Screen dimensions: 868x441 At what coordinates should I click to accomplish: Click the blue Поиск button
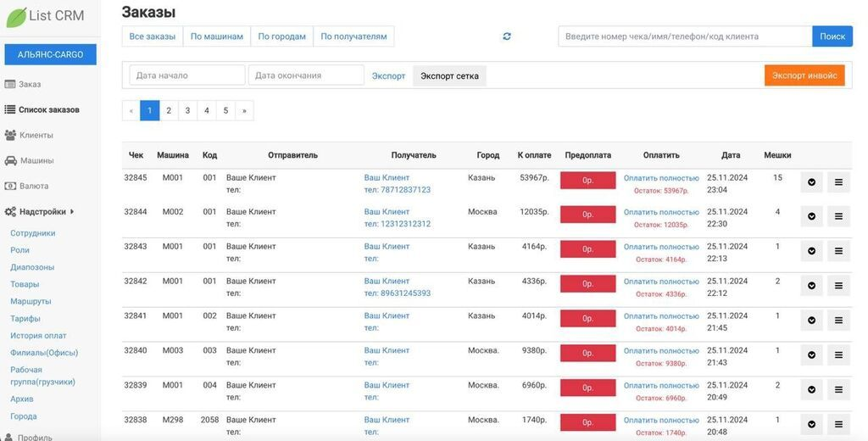(832, 36)
